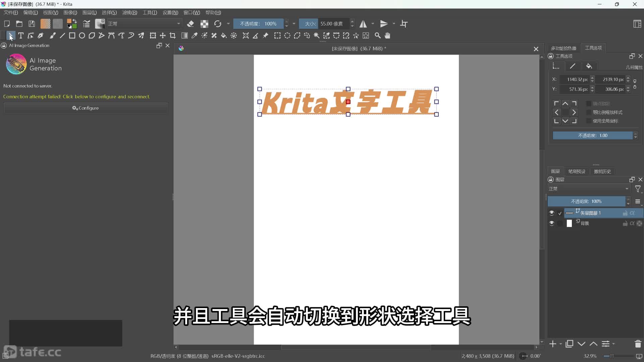Expand the vertical mirror options arrow

click(394, 24)
